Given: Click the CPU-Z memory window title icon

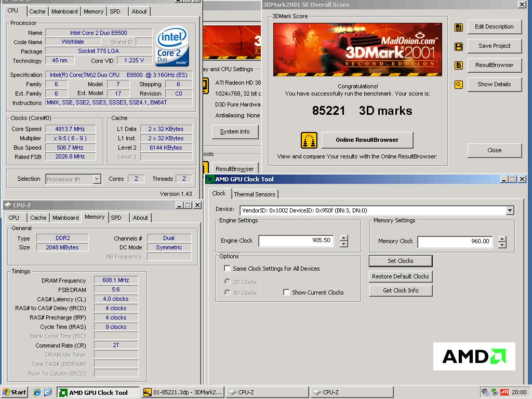Looking at the screenshot, I should pos(8,205).
